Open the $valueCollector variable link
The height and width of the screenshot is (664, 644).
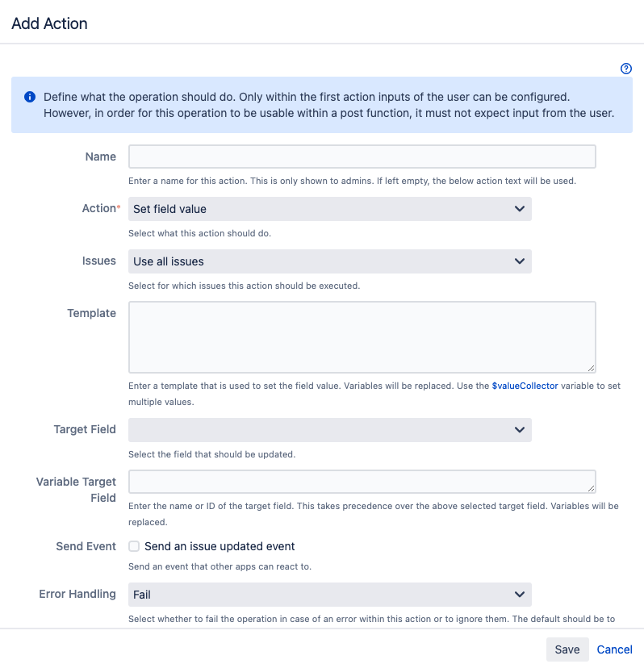tap(525, 386)
